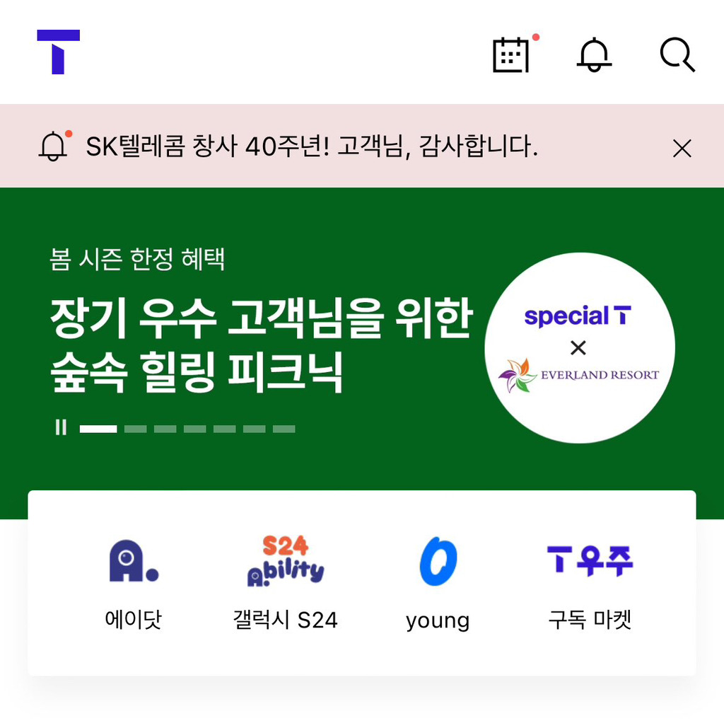Screen dimensions: 724x728
Task: Open the 에이닷 app icon
Action: pyautogui.click(x=134, y=561)
